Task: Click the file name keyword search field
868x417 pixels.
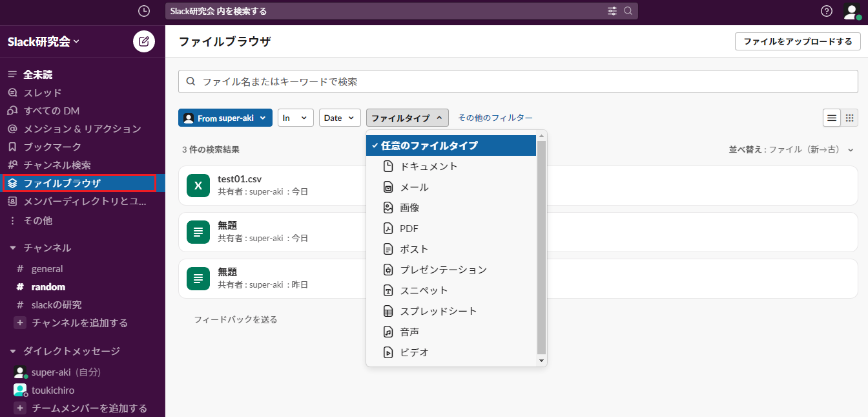Action: tap(518, 81)
